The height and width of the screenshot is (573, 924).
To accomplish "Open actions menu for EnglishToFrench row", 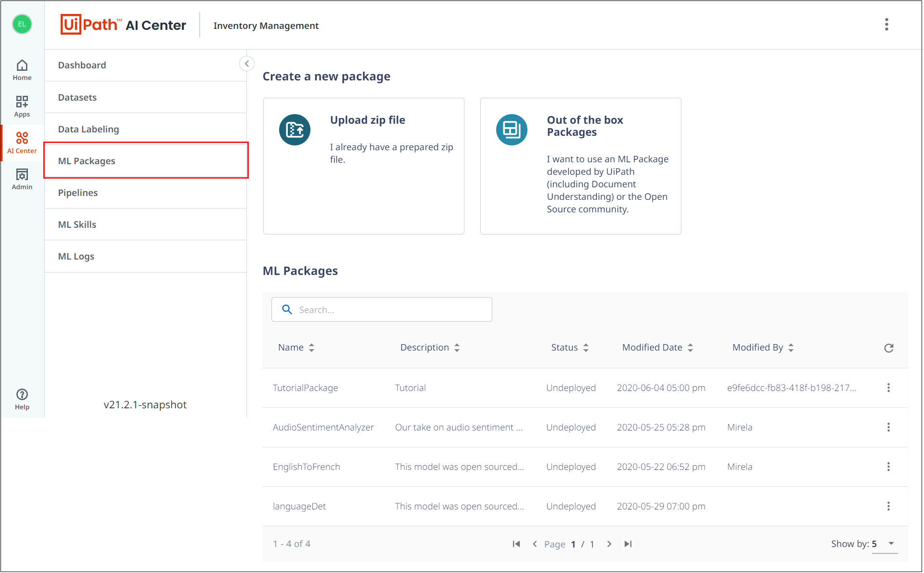I will coord(888,467).
